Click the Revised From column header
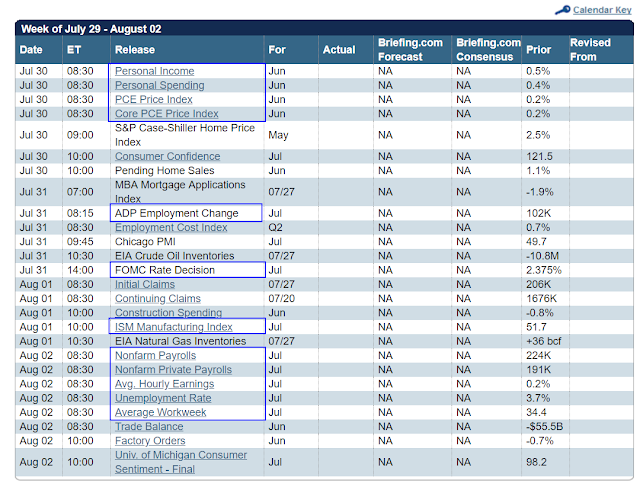 (590, 50)
